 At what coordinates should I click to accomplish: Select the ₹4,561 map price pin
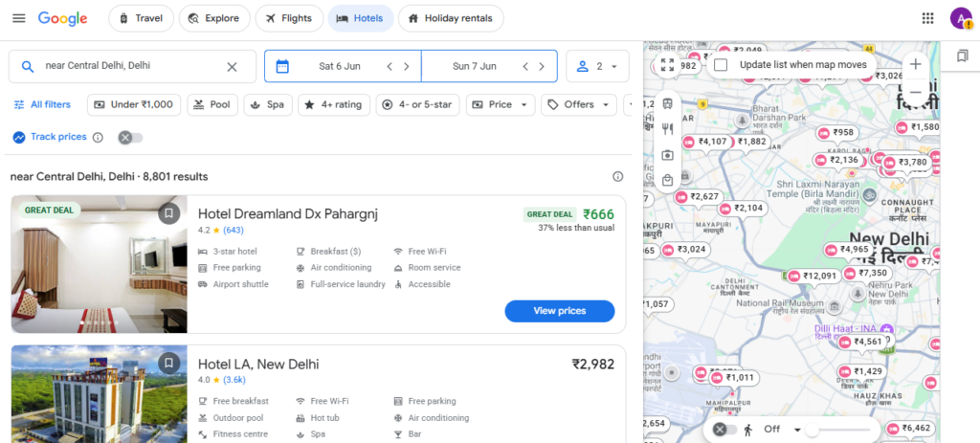coord(862,342)
